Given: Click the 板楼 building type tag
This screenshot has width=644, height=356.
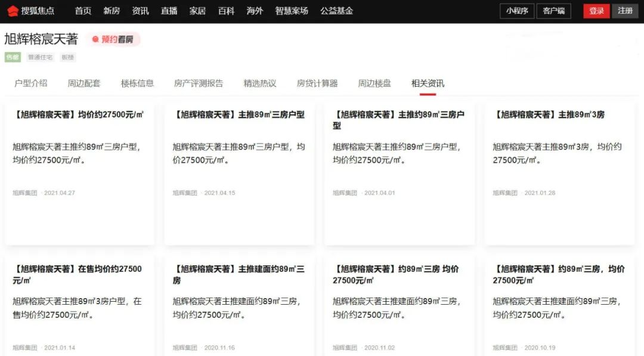Looking at the screenshot, I should tap(68, 57).
